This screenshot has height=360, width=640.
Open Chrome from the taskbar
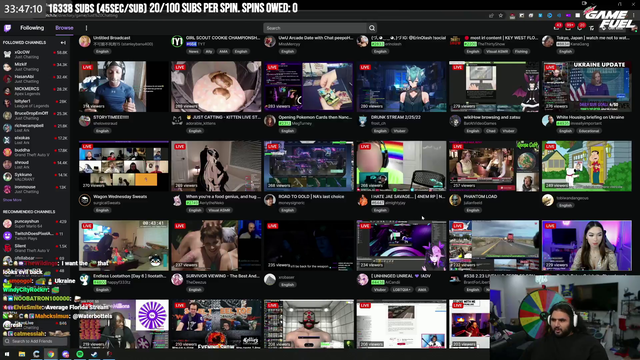[51, 354]
